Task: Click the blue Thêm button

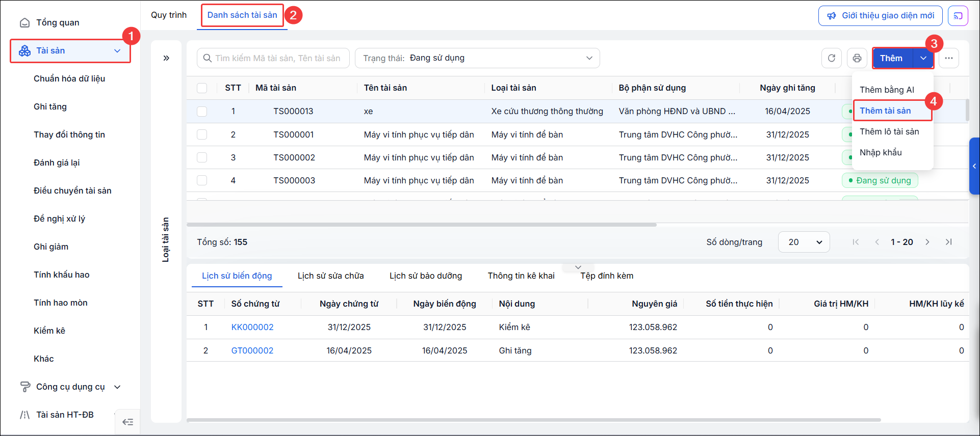Action: pos(892,58)
